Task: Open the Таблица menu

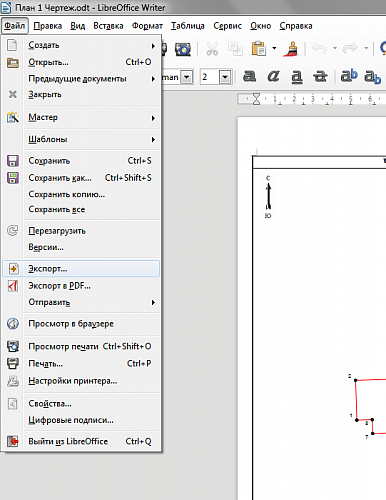Action: point(188,26)
